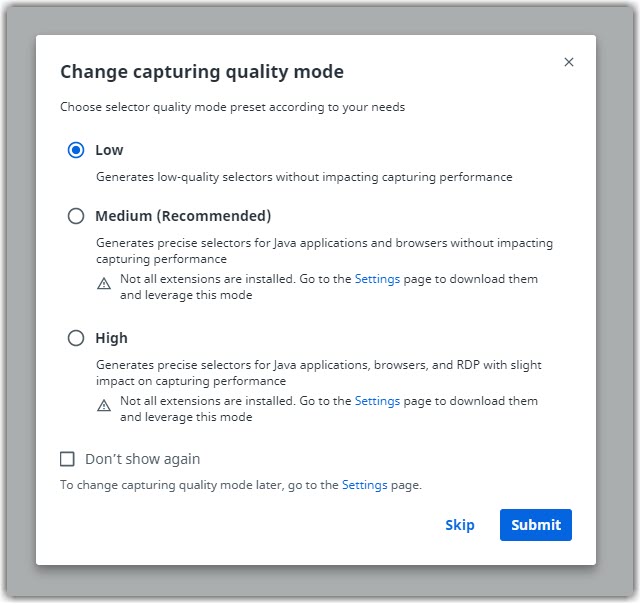Enable the Don't show again checkbox
The height and width of the screenshot is (604, 641).
(x=68, y=459)
